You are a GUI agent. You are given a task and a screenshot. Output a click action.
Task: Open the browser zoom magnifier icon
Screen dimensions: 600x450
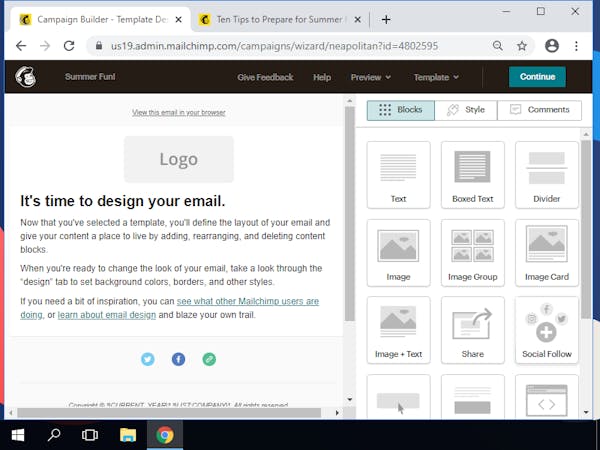pos(498,46)
